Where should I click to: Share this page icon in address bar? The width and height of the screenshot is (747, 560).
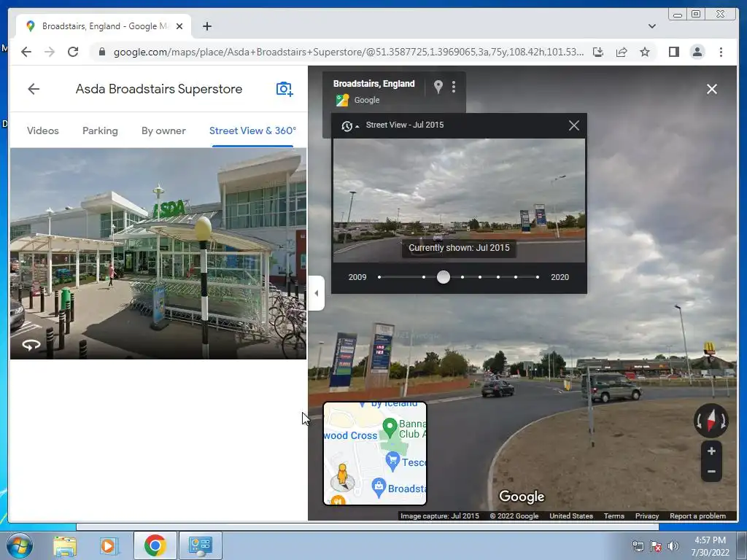click(x=622, y=52)
